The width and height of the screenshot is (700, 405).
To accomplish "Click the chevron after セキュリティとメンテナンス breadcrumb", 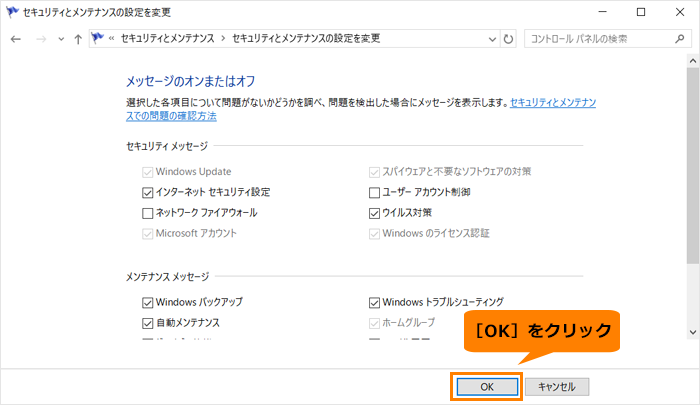I will tap(223, 39).
